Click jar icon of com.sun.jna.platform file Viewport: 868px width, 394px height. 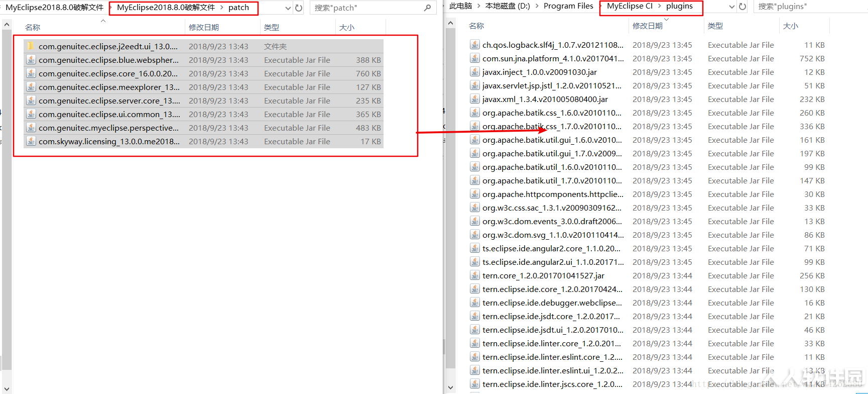pyautogui.click(x=474, y=58)
